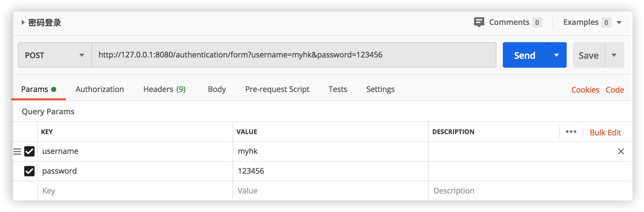This screenshot has height=212, width=644.
Task: Click the Bulk Edit link
Action: coord(605,132)
